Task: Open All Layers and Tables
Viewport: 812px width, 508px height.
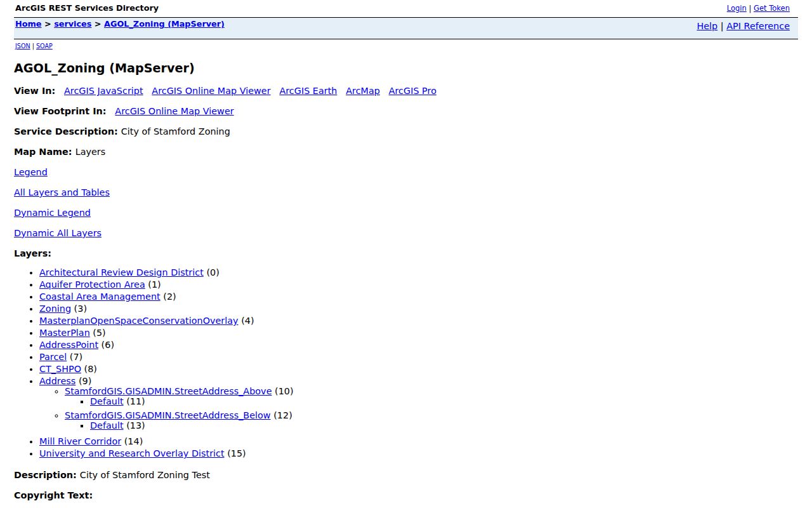Action: point(62,192)
